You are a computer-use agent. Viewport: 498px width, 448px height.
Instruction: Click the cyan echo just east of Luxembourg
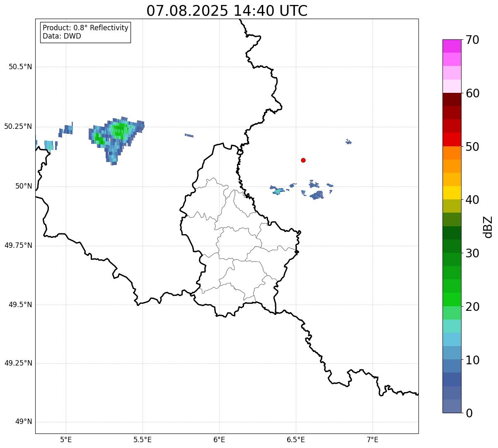click(278, 191)
